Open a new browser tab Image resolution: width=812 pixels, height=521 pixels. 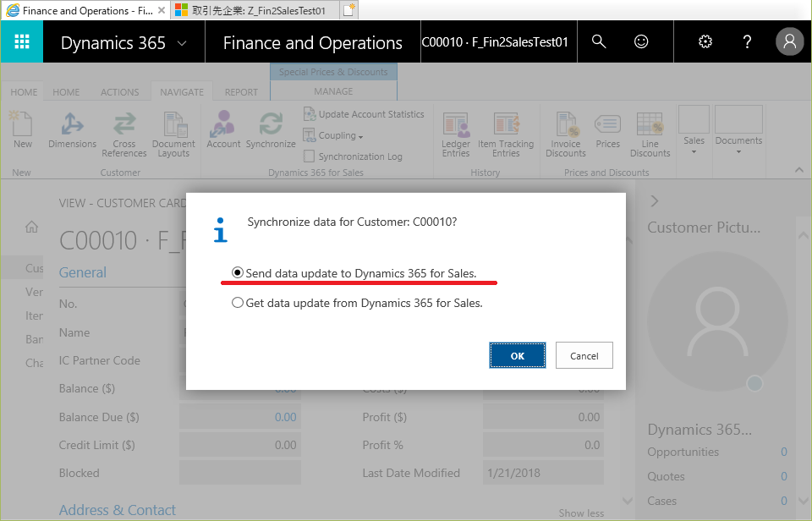tap(349, 10)
